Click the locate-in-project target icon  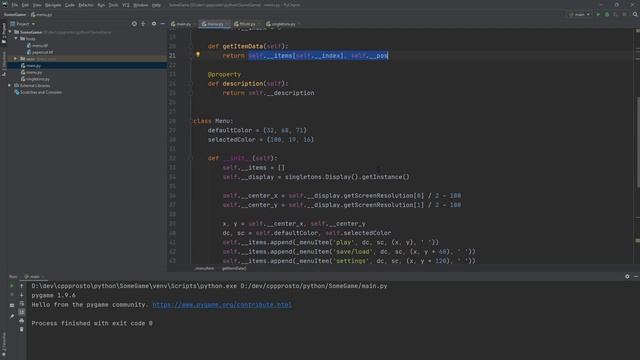(x=134, y=24)
